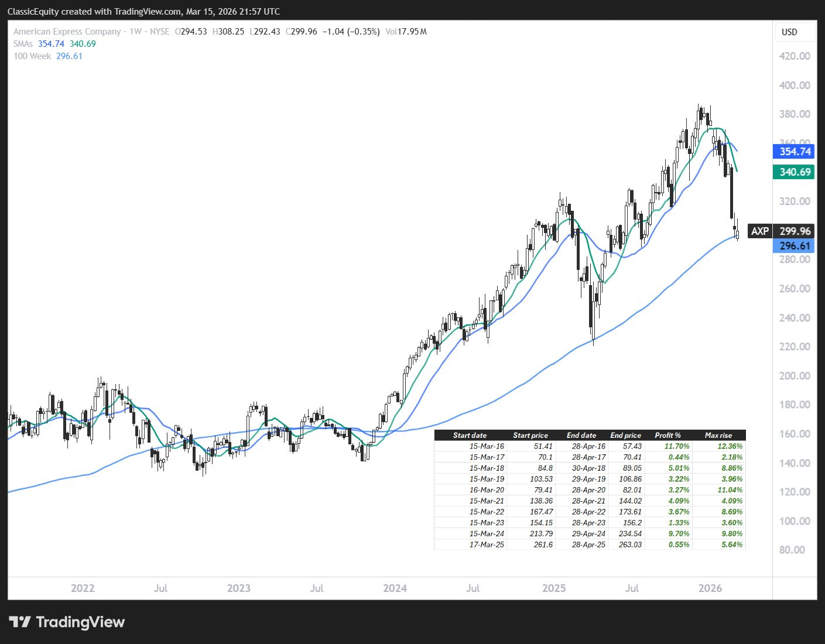This screenshot has height=644, width=825.
Task: Click the ClassicEquity attribution text
Action: pyautogui.click(x=143, y=11)
